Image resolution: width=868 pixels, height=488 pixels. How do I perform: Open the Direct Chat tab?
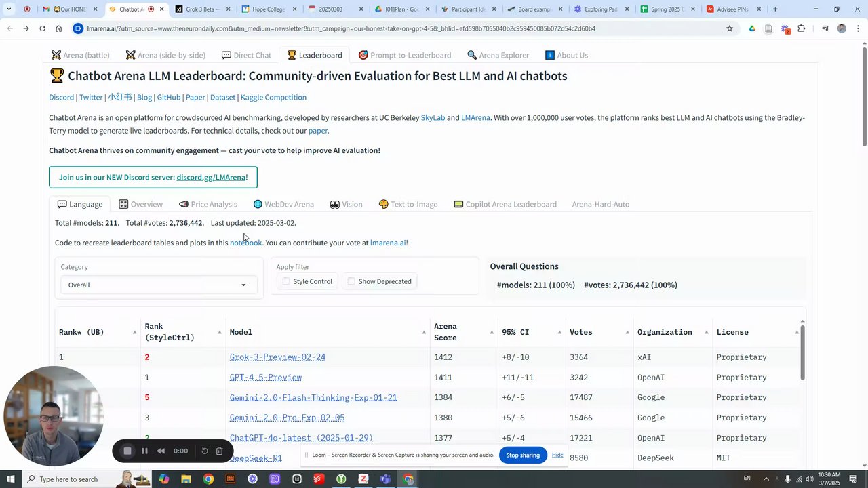pos(246,55)
